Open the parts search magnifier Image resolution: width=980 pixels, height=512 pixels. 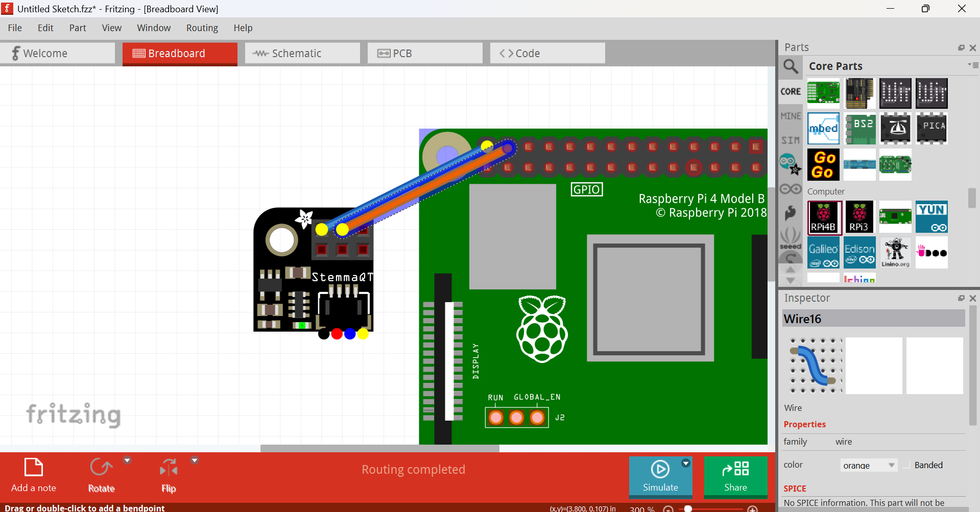pos(791,66)
